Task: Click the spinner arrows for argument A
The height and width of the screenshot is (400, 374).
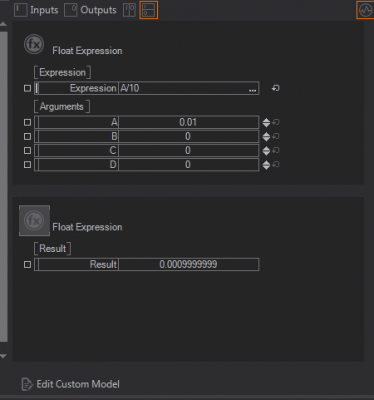Action: [x=266, y=122]
